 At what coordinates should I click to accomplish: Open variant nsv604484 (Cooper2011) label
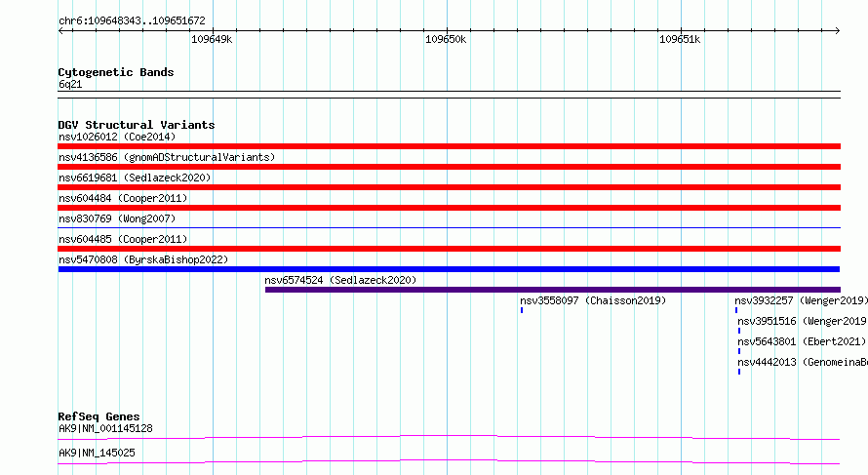pyautogui.click(x=123, y=198)
